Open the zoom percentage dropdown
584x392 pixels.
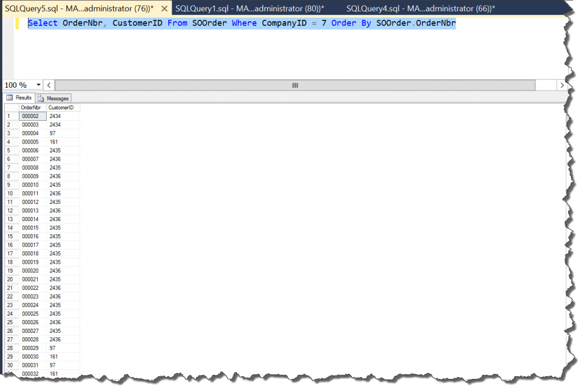click(x=37, y=84)
